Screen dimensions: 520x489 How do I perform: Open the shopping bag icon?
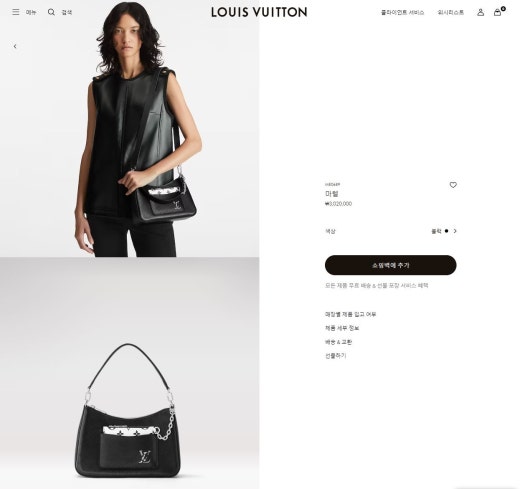click(x=497, y=12)
